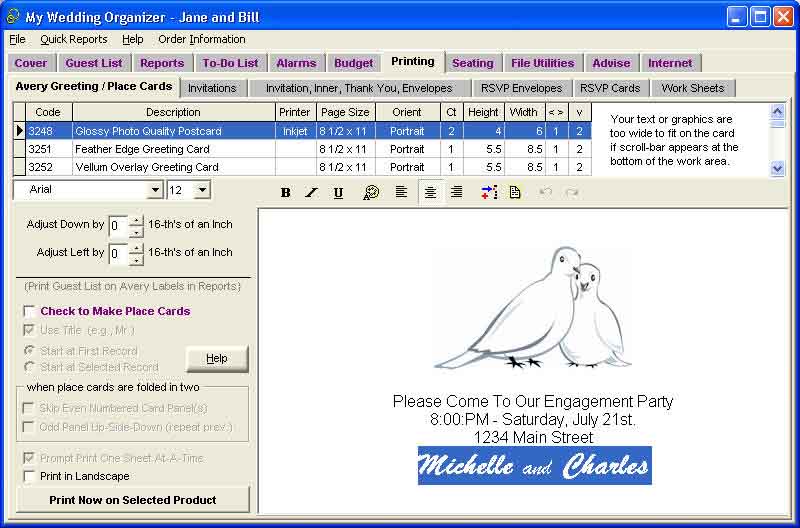Click the Adjust Down by value field

coord(119,226)
